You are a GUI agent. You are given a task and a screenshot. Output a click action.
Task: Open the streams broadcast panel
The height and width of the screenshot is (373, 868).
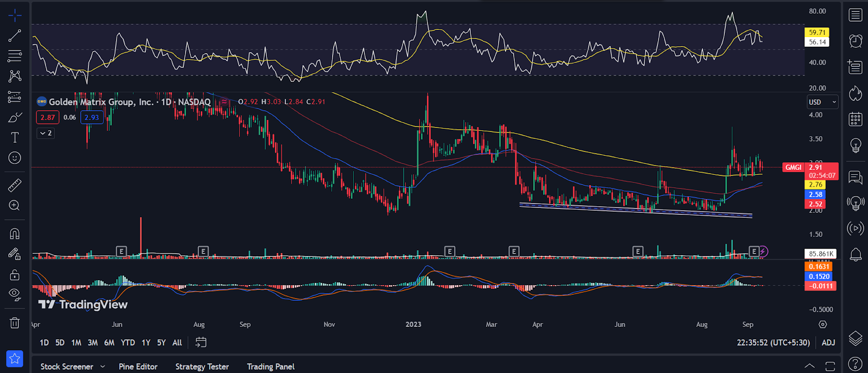tap(856, 229)
